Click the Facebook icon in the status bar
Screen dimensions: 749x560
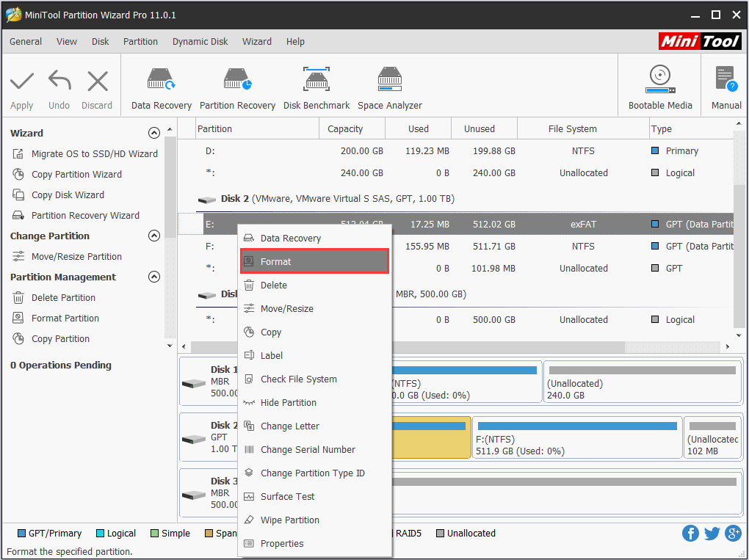click(x=690, y=533)
